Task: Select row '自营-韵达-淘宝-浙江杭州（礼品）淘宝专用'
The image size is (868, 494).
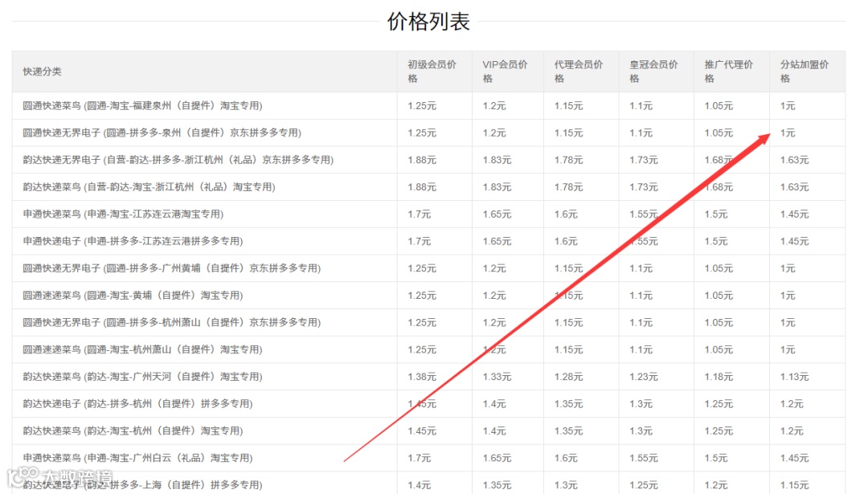Action: click(x=428, y=187)
